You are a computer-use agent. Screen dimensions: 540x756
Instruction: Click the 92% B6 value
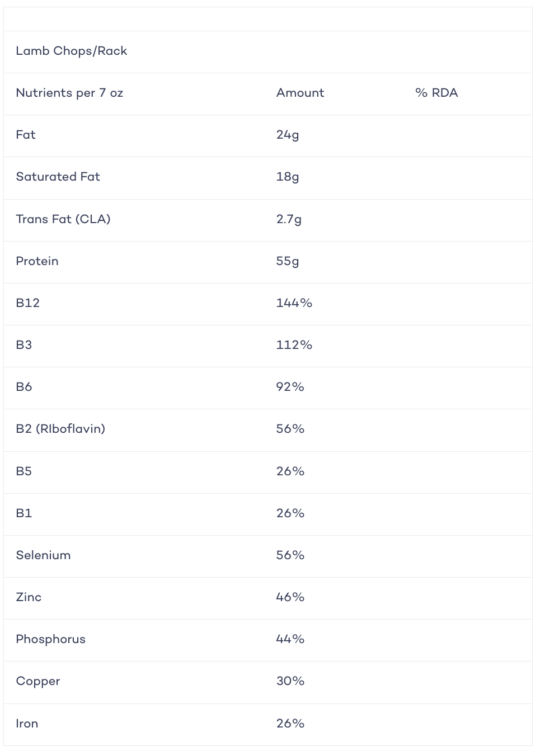pos(290,387)
